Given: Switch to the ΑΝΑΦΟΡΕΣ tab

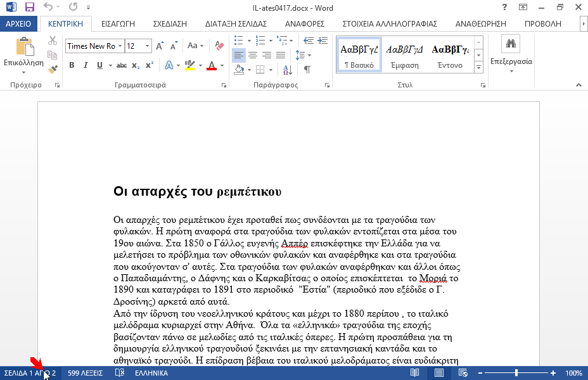Looking at the screenshot, I should click(x=305, y=24).
